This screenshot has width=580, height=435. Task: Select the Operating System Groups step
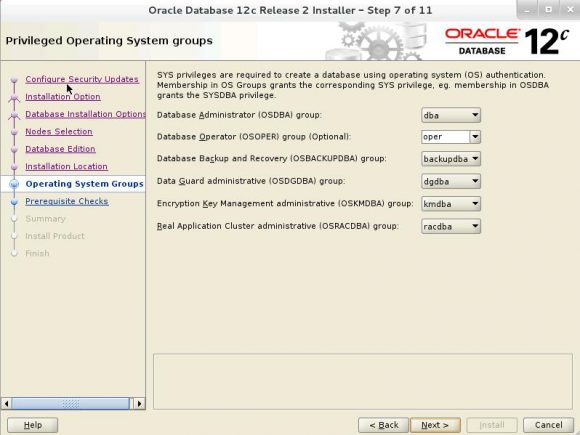84,184
